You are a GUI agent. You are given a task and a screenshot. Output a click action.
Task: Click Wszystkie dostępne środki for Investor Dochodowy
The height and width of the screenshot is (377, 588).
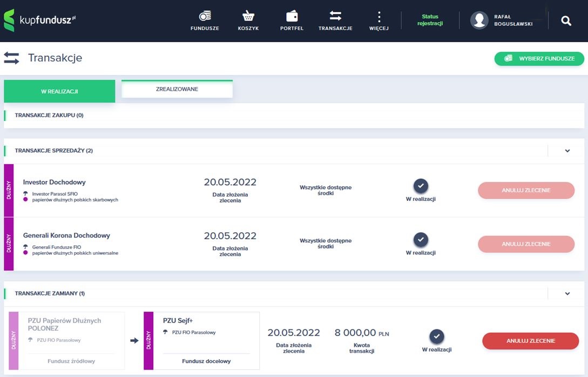[x=326, y=190]
